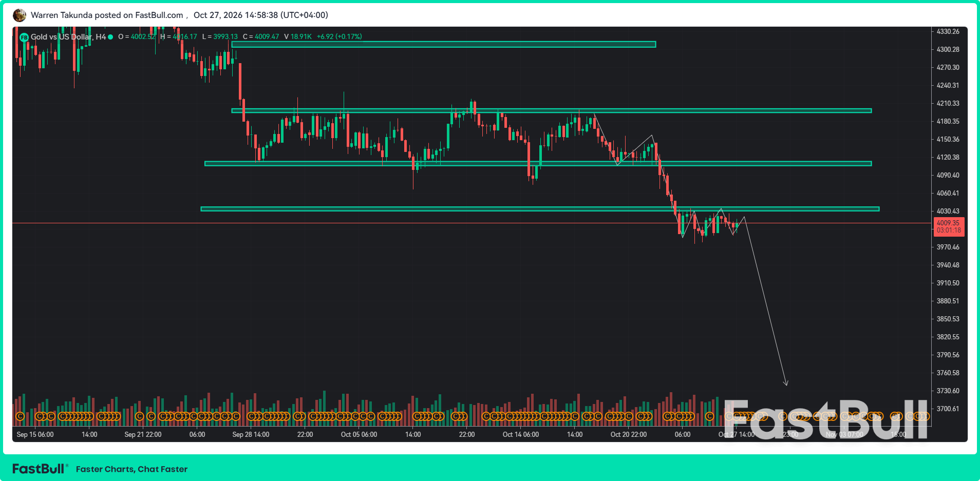Select the 'Gold vs US Dollar, H4' symbol title

(x=68, y=37)
